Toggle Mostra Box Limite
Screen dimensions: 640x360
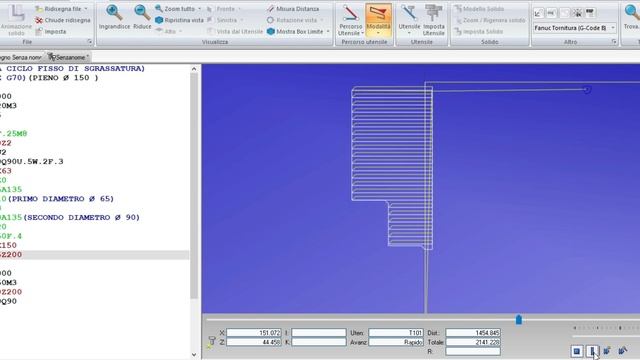(295, 31)
